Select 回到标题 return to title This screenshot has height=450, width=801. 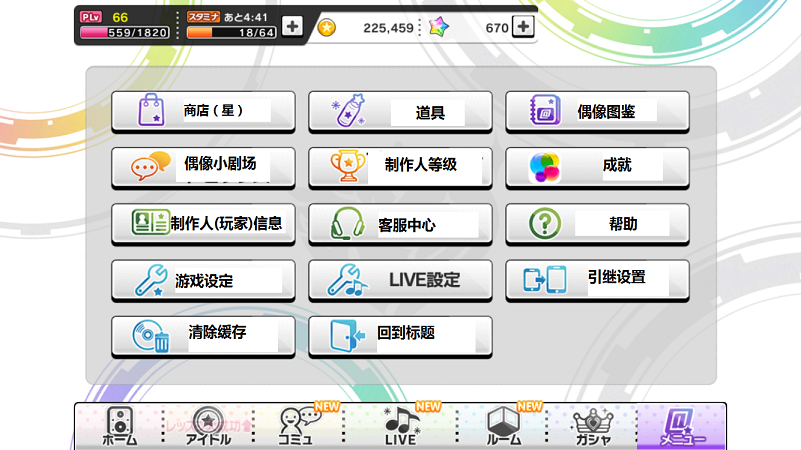[x=400, y=337]
